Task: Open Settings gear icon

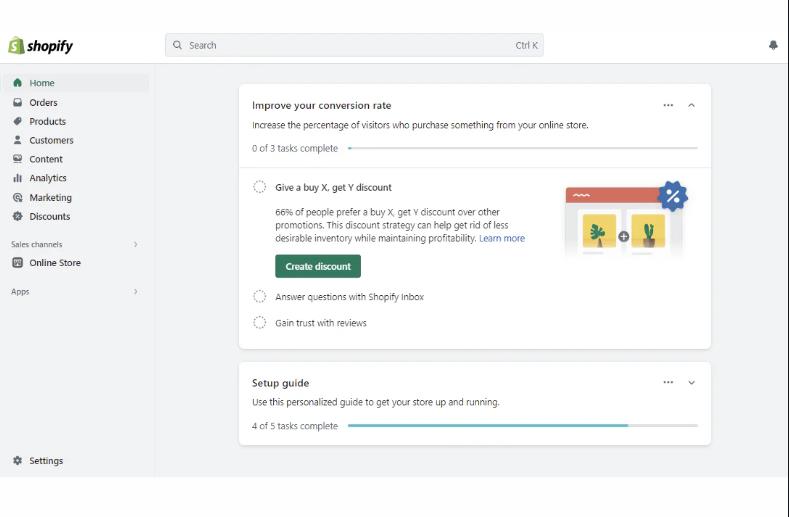Action: tap(18, 461)
